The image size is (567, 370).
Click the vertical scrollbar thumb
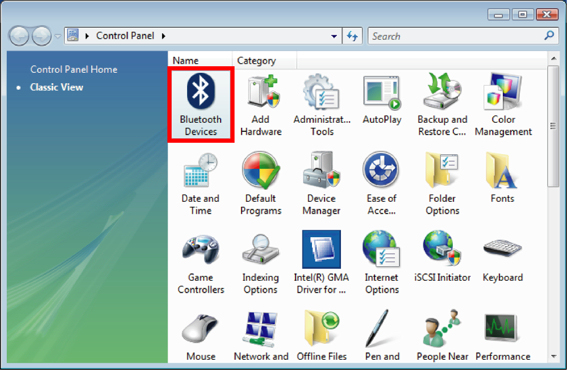coord(553,126)
